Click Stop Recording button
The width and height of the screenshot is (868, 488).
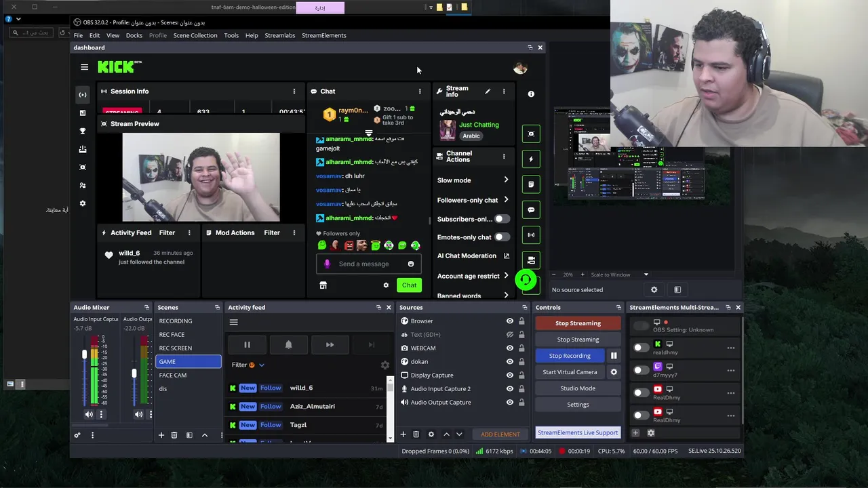tap(570, 356)
